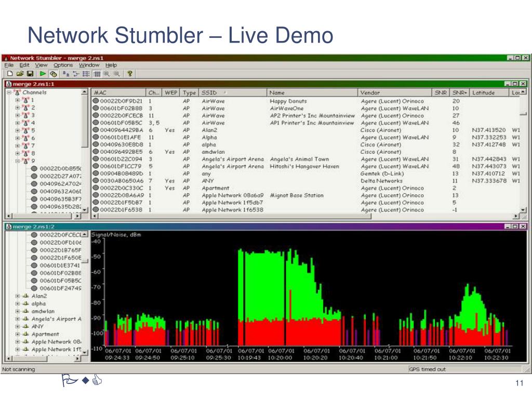Click scroll-right arrow under the channels tree
Viewport: 532px width, 399px height.
click(x=78, y=216)
